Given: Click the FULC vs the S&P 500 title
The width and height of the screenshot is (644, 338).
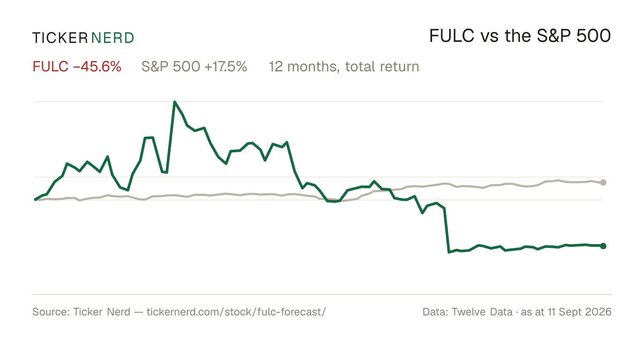Looking at the screenshot, I should coord(520,36).
